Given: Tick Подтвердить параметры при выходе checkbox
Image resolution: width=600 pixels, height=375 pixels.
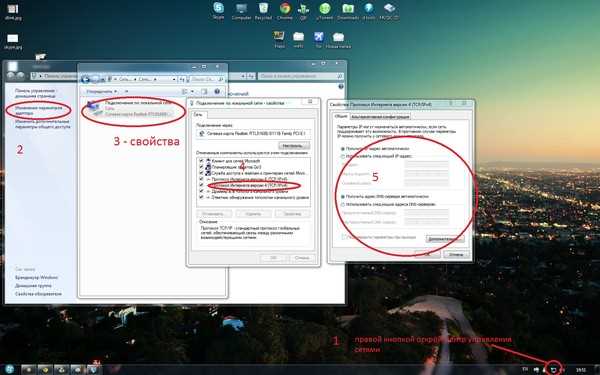Looking at the screenshot, I should pyautogui.click(x=344, y=237).
